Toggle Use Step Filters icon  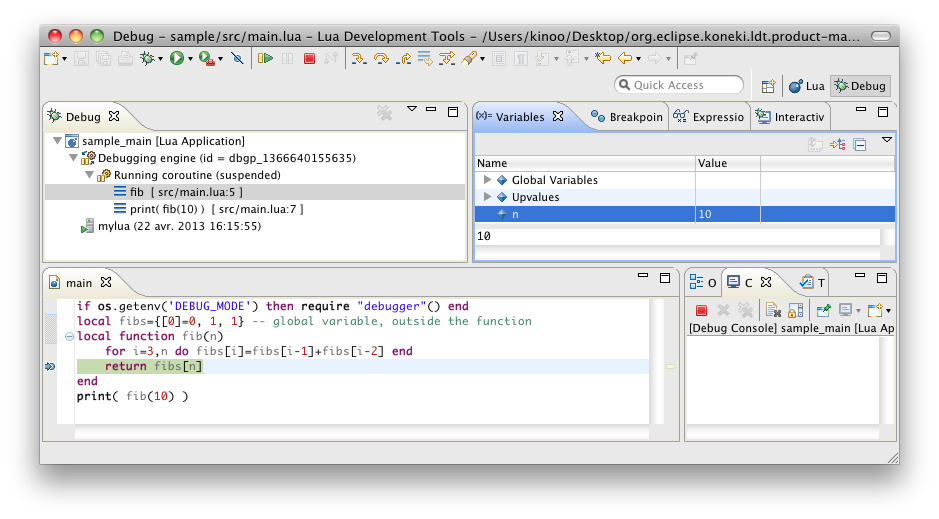click(447, 59)
